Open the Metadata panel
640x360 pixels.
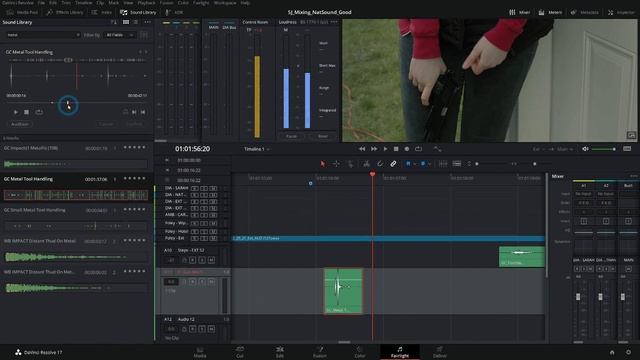tap(584, 12)
